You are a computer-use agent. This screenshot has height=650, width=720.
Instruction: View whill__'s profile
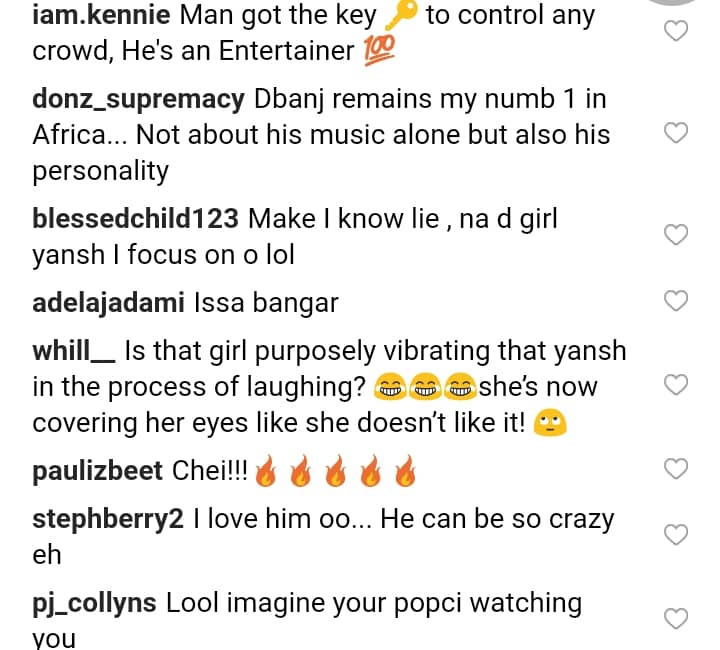(x=75, y=351)
